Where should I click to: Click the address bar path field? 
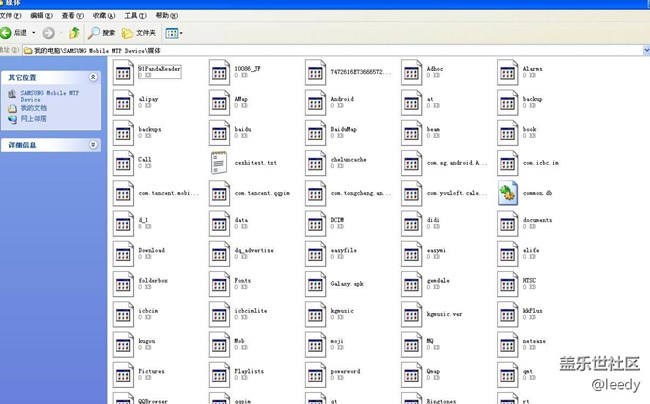[x=300, y=49]
